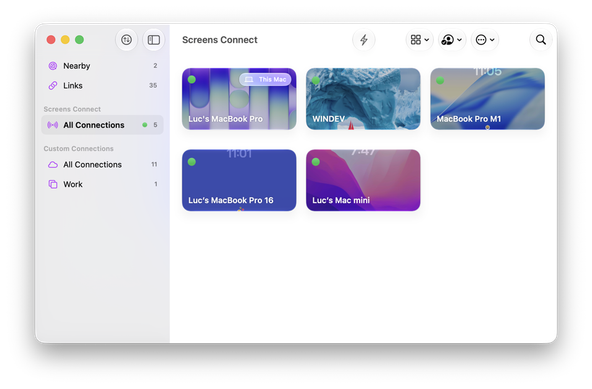Click the Custom Connections section header

click(79, 149)
